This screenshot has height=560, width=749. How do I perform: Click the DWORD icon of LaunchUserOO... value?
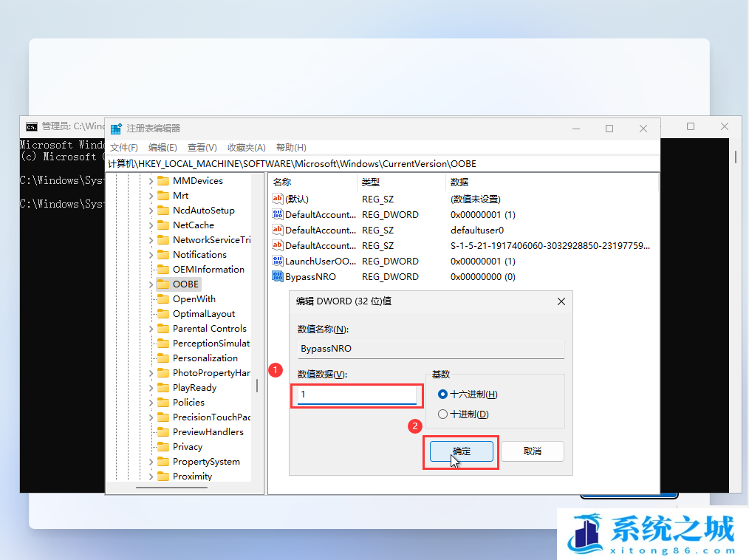tap(278, 261)
